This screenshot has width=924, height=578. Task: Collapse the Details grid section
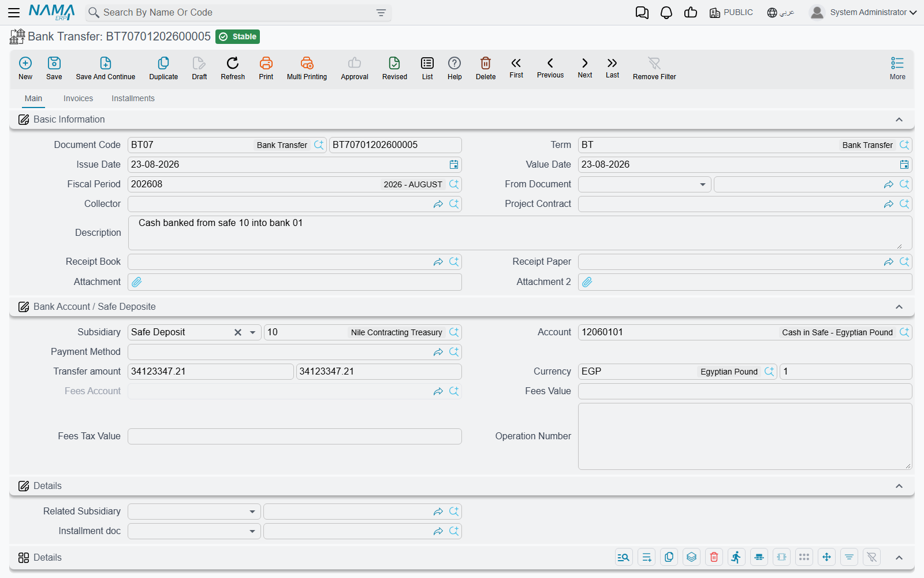point(899,558)
